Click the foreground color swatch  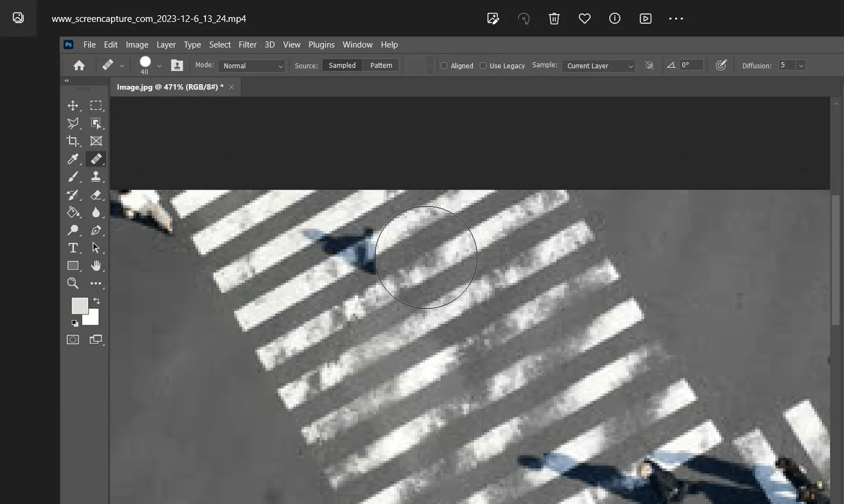coord(80,306)
